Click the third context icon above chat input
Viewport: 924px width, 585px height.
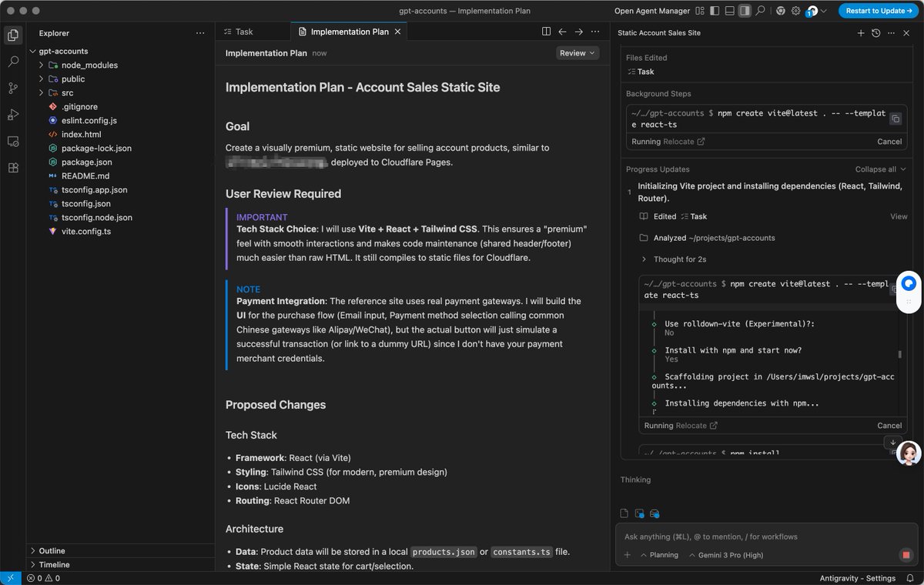click(654, 513)
